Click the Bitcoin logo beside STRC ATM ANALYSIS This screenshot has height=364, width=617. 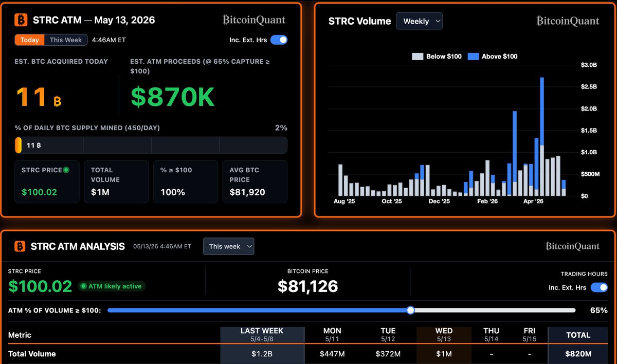(x=20, y=246)
